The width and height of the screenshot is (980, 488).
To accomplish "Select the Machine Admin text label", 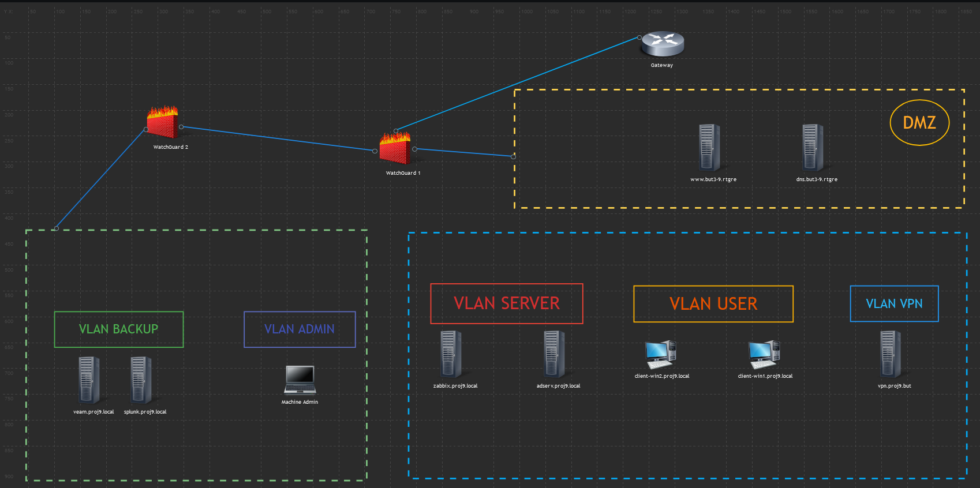I will coord(300,402).
